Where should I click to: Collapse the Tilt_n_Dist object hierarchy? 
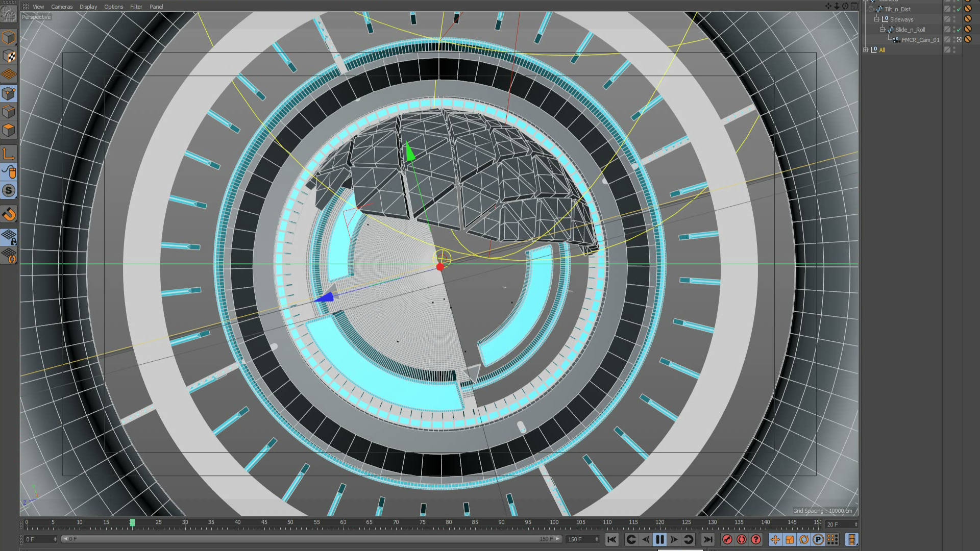point(871,9)
